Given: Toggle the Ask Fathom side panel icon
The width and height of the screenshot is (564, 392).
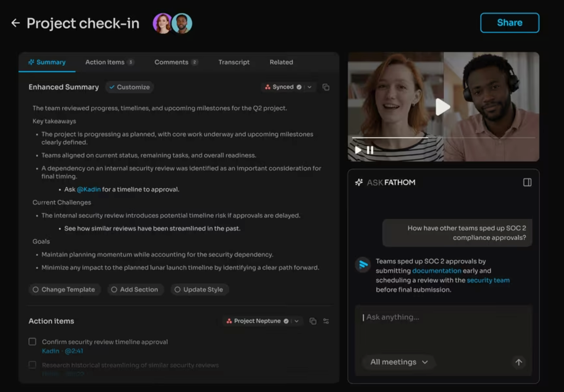Looking at the screenshot, I should (527, 182).
